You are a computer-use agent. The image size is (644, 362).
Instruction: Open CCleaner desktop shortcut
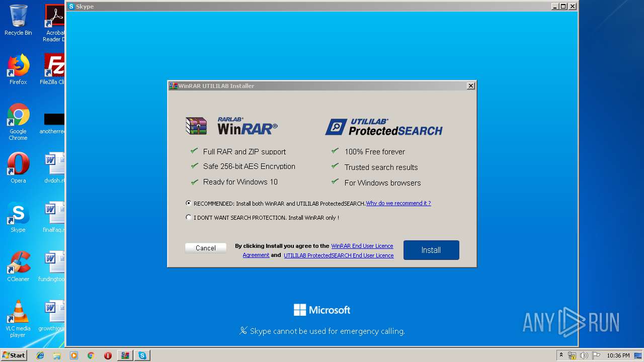click(18, 266)
